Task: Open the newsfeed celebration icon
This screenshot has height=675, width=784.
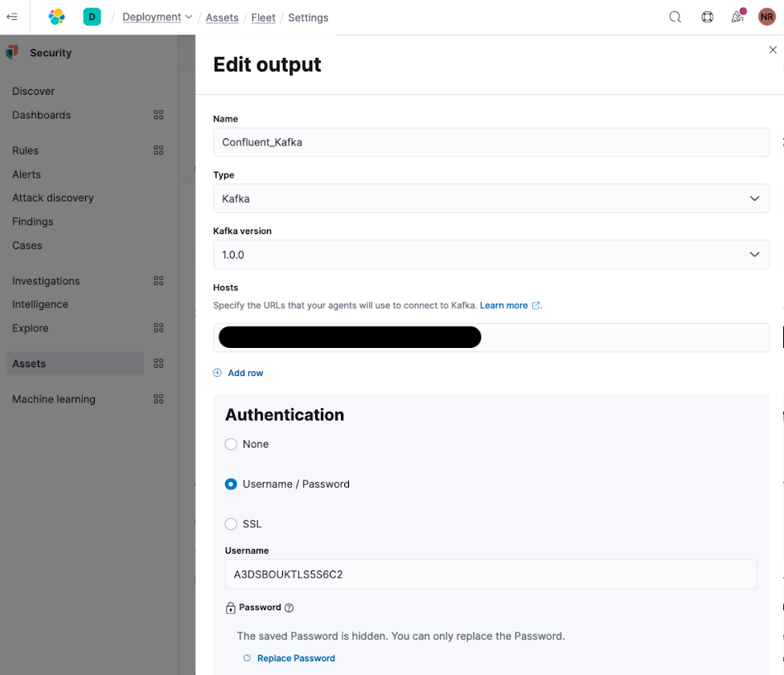Action: [737, 17]
